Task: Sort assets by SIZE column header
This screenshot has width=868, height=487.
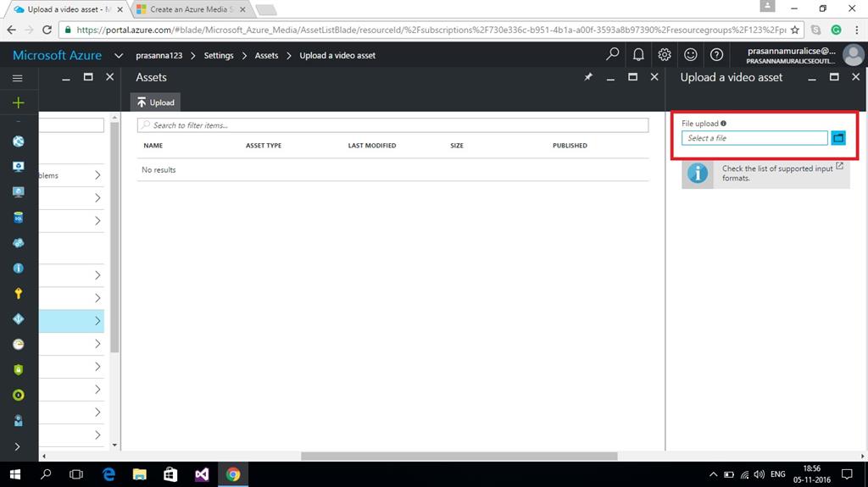Action: coord(457,146)
